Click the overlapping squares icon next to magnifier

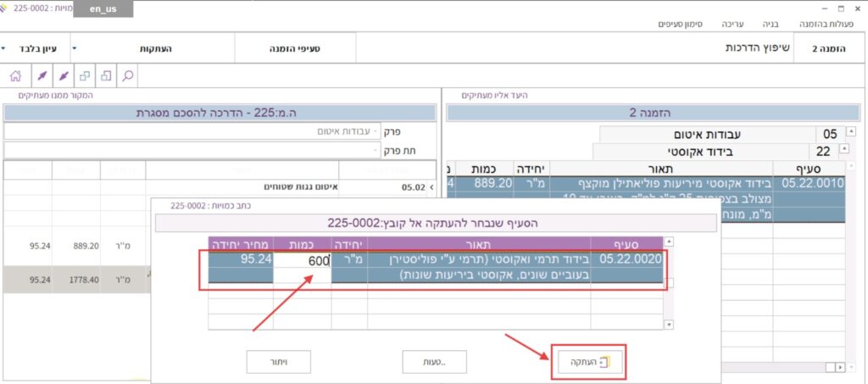(106, 75)
